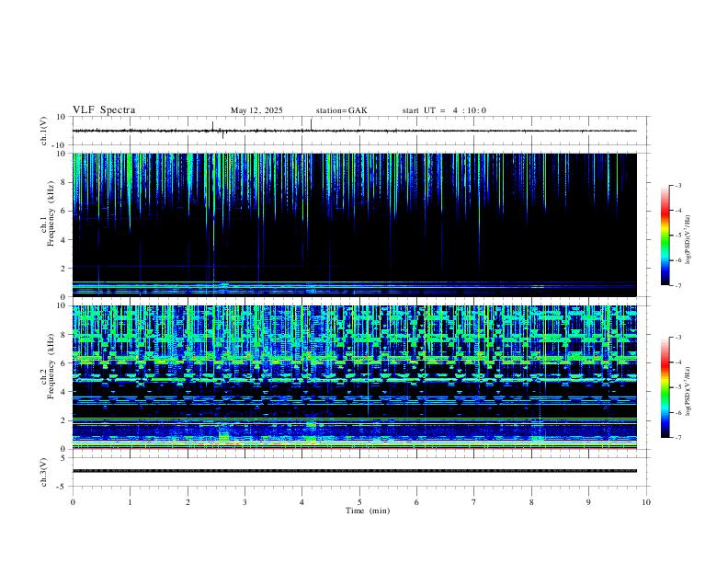This screenshot has width=728, height=563.
Task: Click the lower PSD color scale bar
Action: [665, 387]
